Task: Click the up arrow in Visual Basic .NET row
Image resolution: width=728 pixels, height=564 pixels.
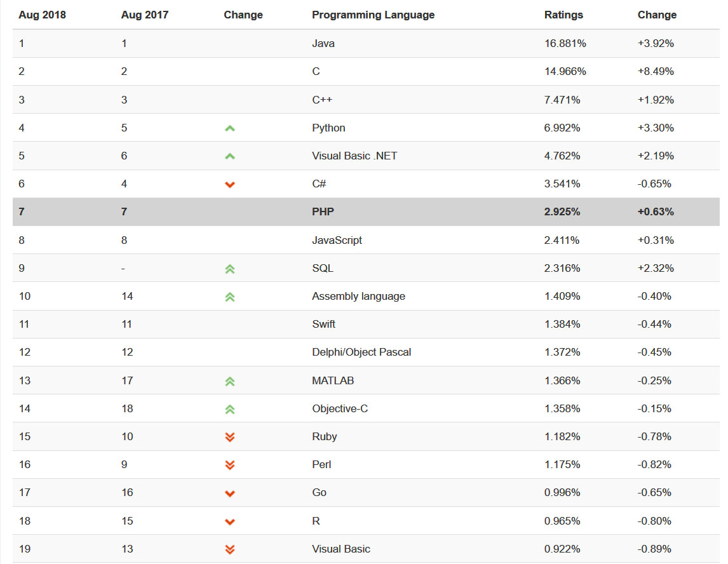Action: [x=230, y=156]
